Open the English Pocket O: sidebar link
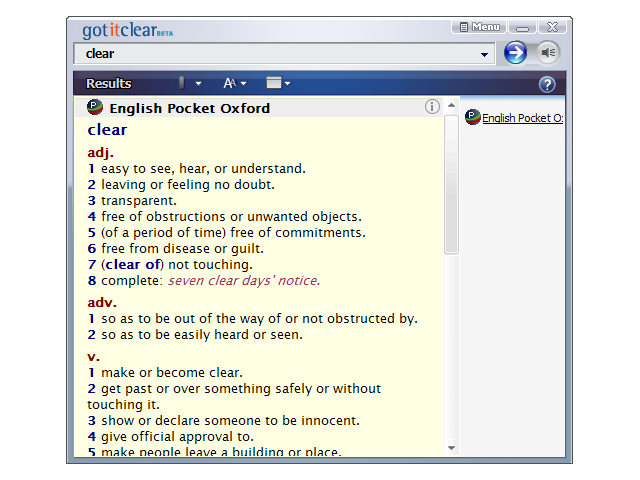The height and width of the screenshot is (480, 640). tap(522, 118)
